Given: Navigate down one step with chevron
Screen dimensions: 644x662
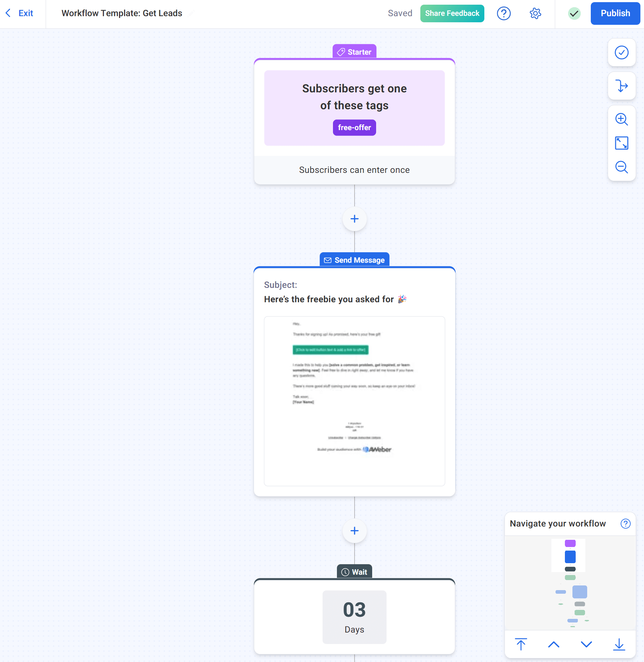Looking at the screenshot, I should coord(586,644).
